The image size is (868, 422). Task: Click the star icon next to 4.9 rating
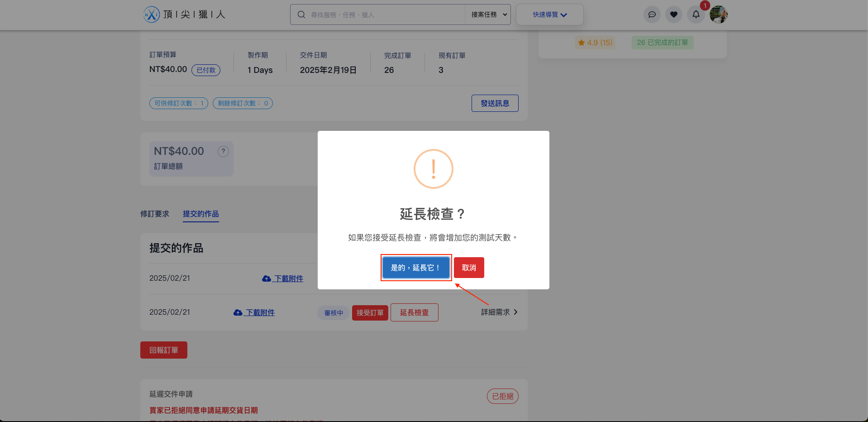click(582, 42)
